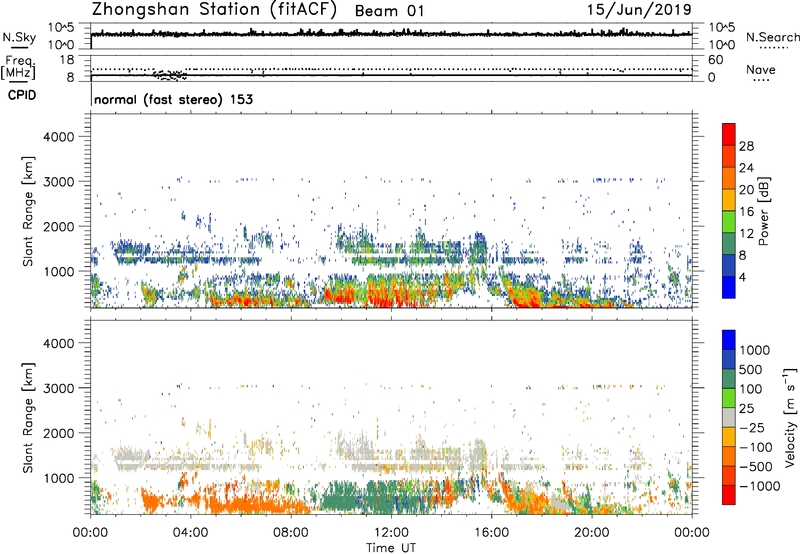Click the '3000' tick in velocity panel
Screen dimensions: 800x554
(x=58, y=388)
